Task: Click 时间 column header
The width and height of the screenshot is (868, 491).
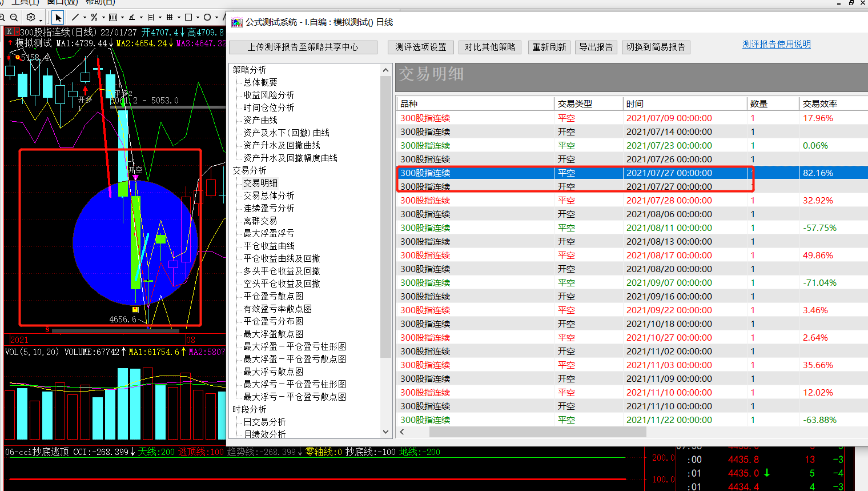Action: tap(685, 103)
